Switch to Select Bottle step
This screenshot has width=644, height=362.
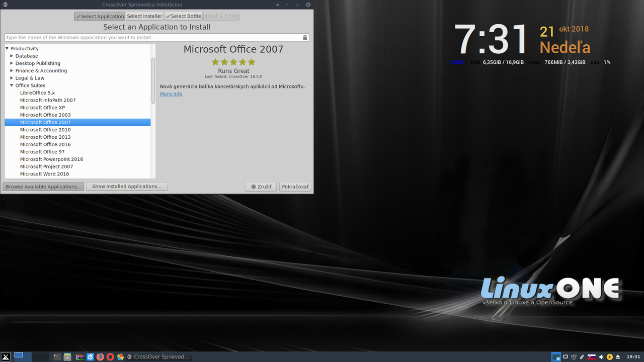tap(184, 16)
